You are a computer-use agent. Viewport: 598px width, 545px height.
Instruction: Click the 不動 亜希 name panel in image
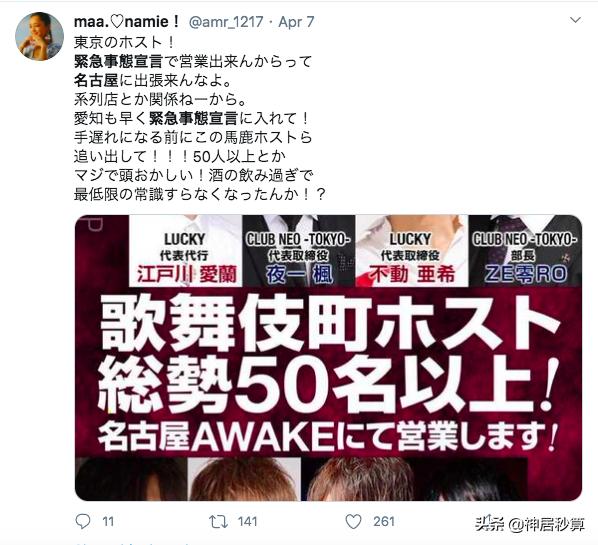(x=412, y=251)
